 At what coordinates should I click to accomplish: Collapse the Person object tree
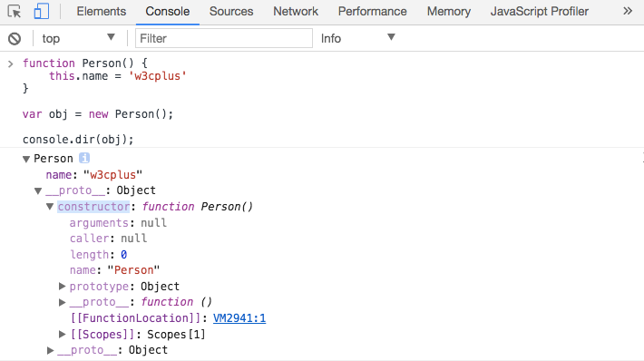(x=26, y=159)
